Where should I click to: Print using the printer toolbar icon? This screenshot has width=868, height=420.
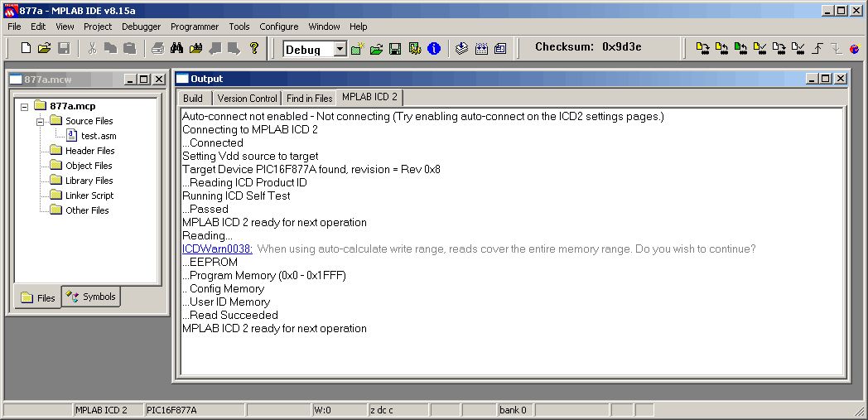point(157,48)
